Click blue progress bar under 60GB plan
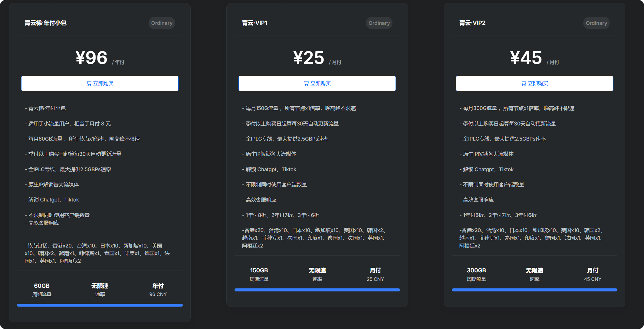This screenshot has height=329, width=644. click(100, 305)
